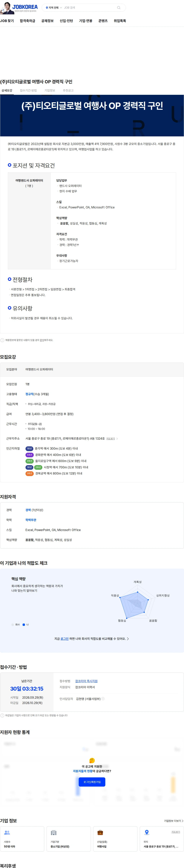Open the 취업톡톡 menu
The image size is (184, 868).
point(120,21)
